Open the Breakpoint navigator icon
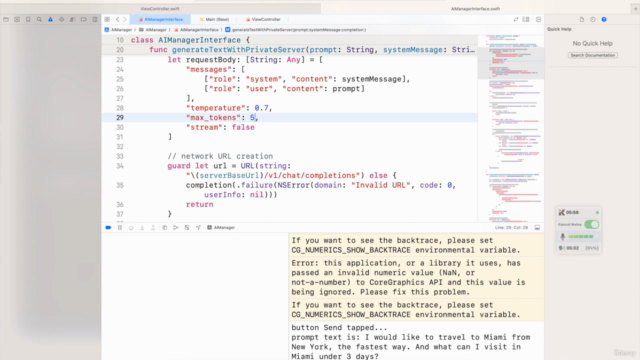Image resolution: width=640 pixels, height=360 pixels. pos(84,19)
